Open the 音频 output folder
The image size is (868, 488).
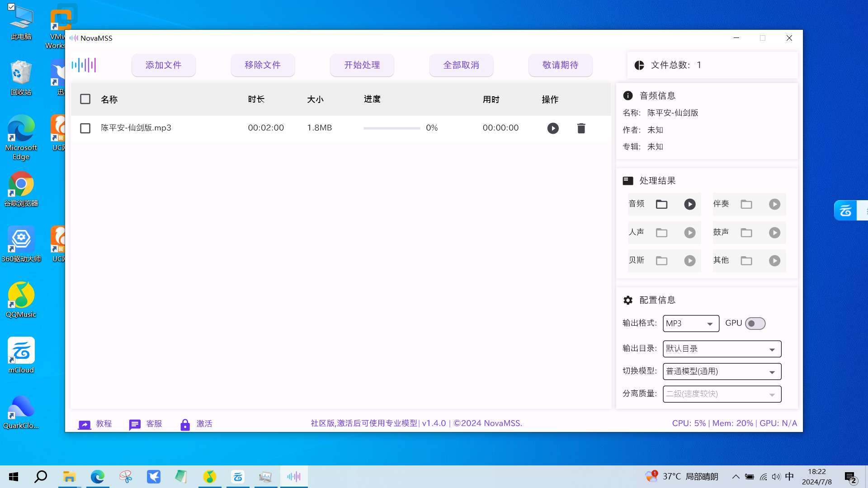(x=661, y=204)
